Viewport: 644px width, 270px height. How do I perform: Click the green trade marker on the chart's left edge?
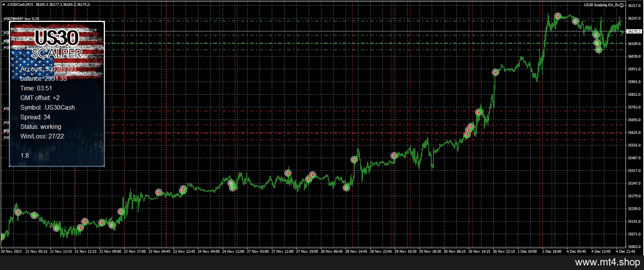click(x=2, y=236)
